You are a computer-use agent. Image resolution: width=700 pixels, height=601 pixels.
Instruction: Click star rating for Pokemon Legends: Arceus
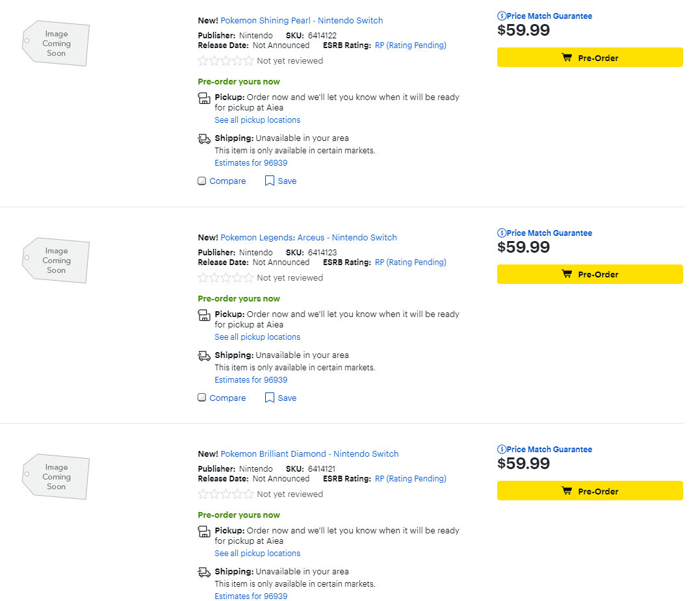pos(226,278)
